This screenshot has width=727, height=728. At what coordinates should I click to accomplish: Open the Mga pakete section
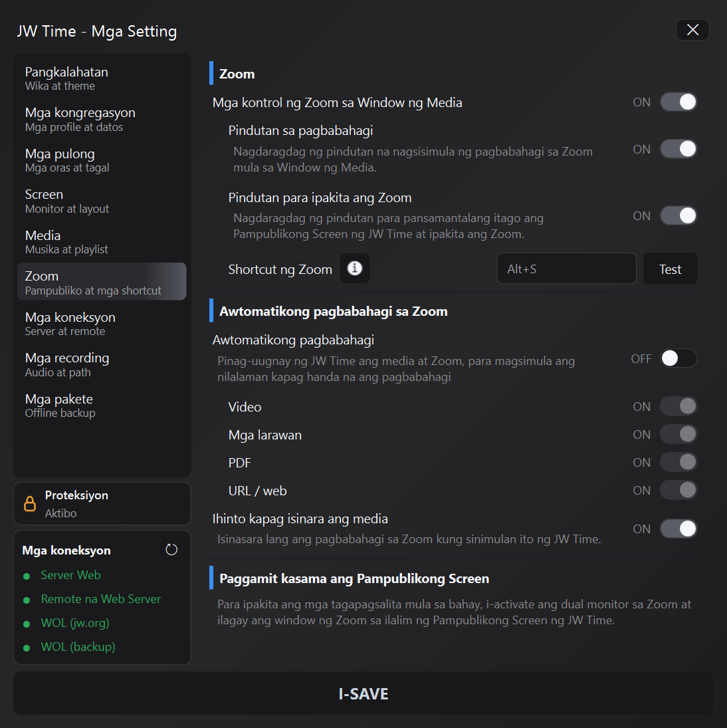point(102,406)
